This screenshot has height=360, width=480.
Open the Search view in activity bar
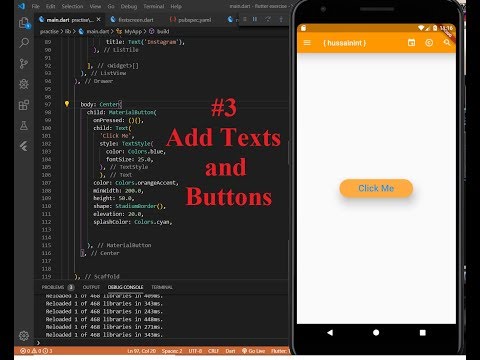tap(24, 43)
